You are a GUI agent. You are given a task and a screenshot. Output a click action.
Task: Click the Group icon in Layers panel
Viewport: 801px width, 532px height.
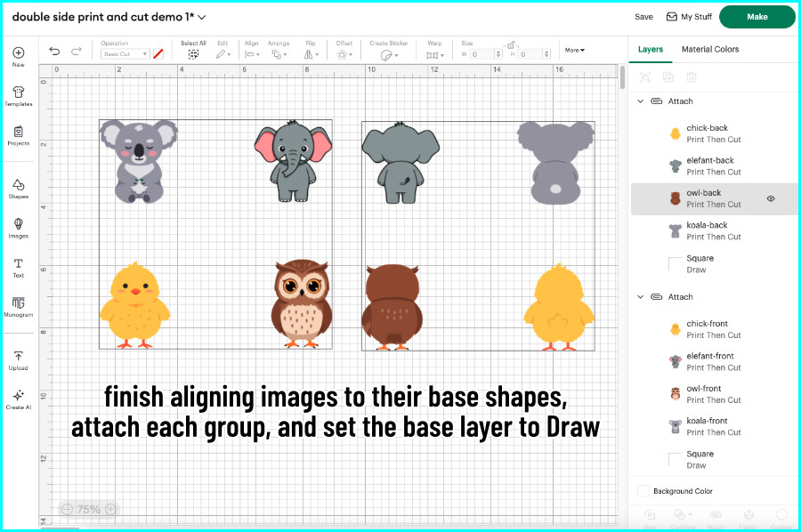645,77
